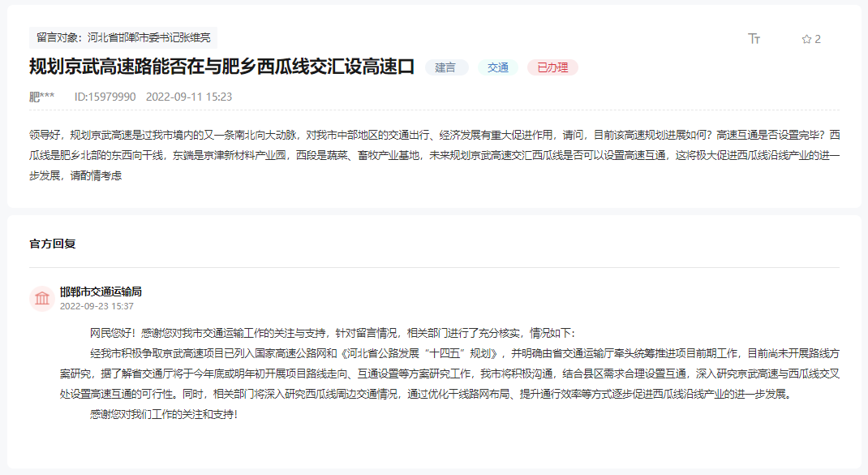Click the post date 2022-09-11 15:23
Screen dimensions: 868x475
pyautogui.click(x=189, y=97)
